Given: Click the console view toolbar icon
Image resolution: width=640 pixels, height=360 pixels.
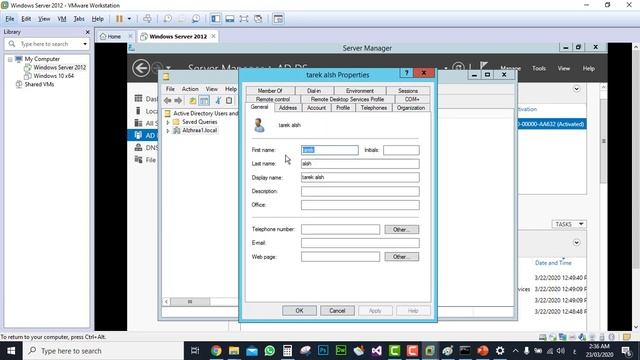Looking at the screenshot, I should click(x=278, y=19).
